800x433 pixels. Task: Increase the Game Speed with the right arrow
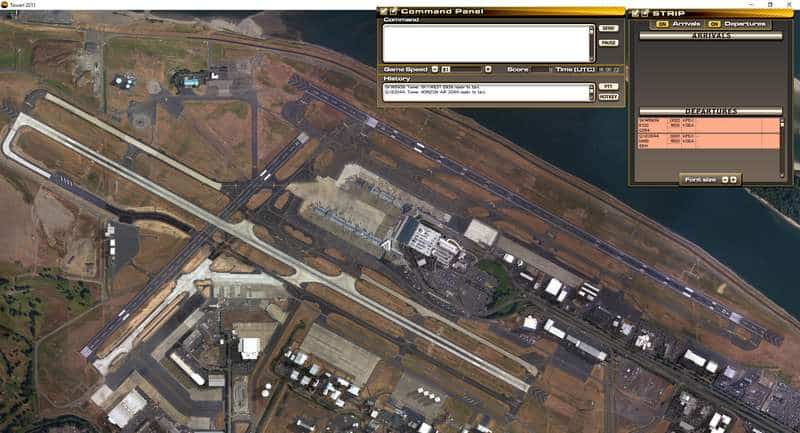click(x=487, y=69)
